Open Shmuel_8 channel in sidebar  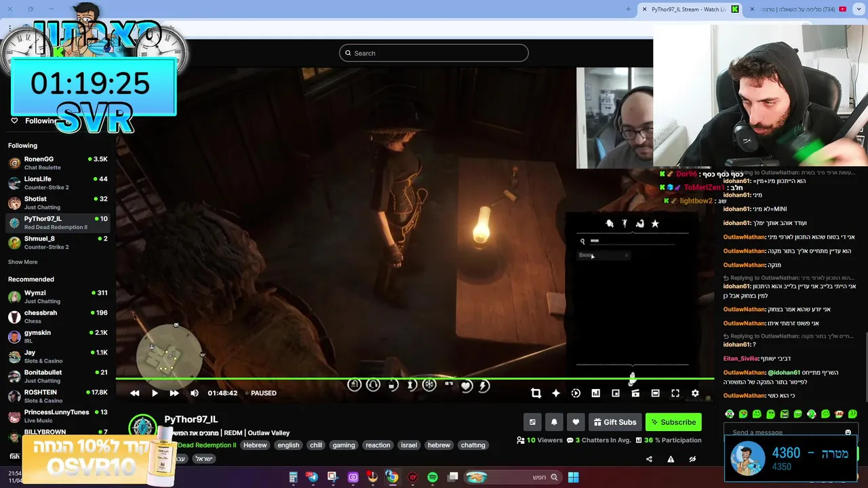[x=58, y=243]
